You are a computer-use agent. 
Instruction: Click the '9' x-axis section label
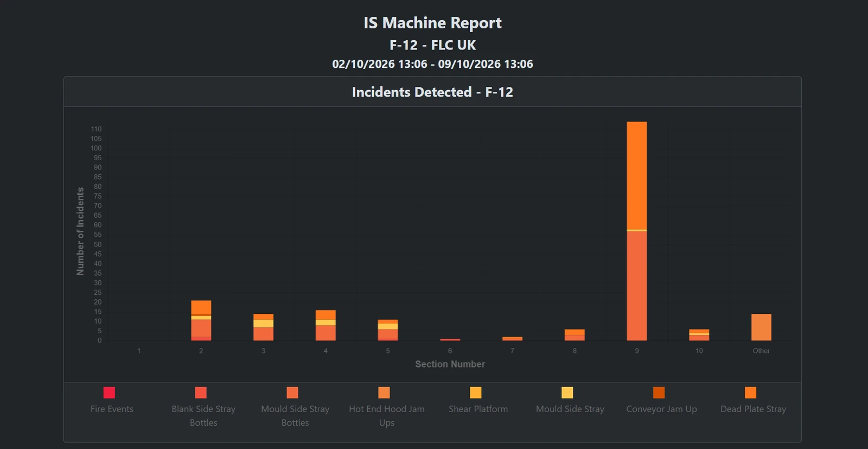pos(637,351)
